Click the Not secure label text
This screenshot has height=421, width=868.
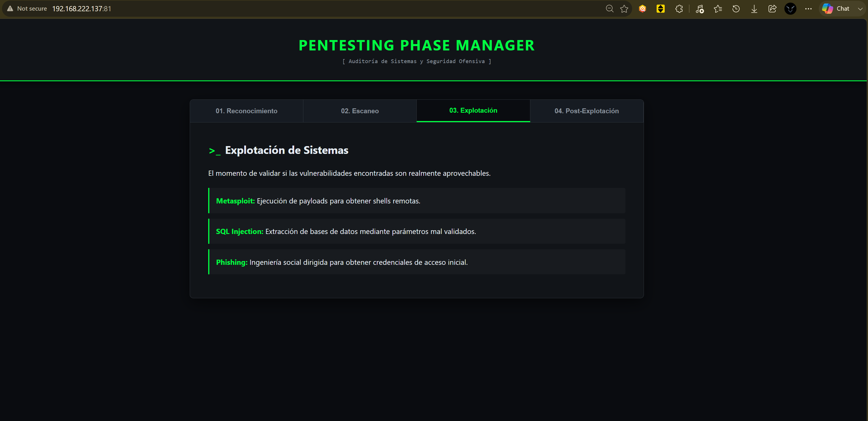32,9
